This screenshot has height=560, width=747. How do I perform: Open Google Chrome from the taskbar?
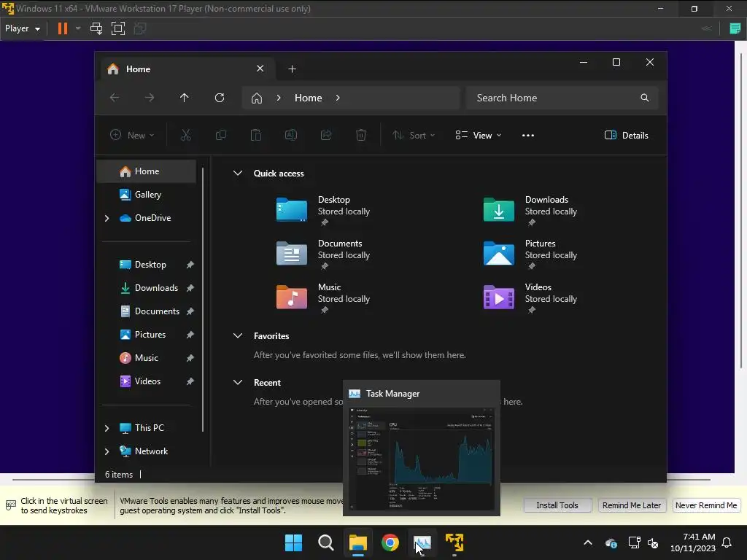390,542
